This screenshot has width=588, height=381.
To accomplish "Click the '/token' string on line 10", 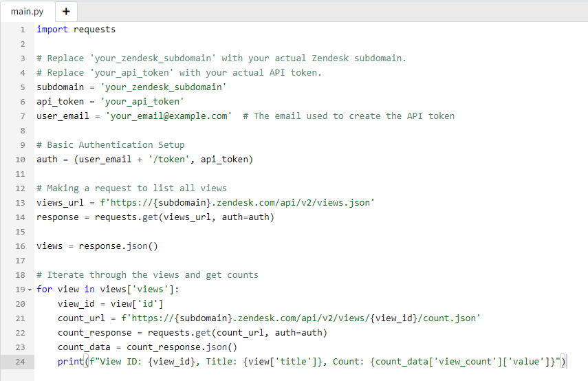I will [x=168, y=160].
